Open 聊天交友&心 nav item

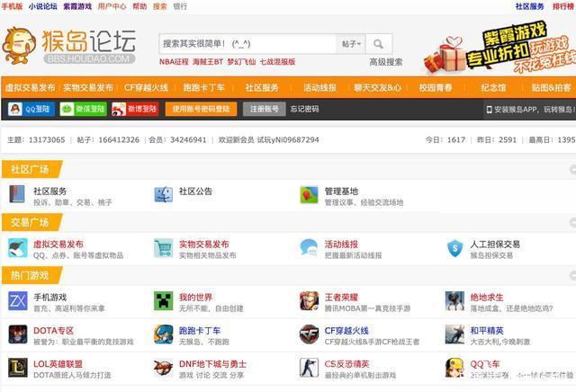click(378, 88)
